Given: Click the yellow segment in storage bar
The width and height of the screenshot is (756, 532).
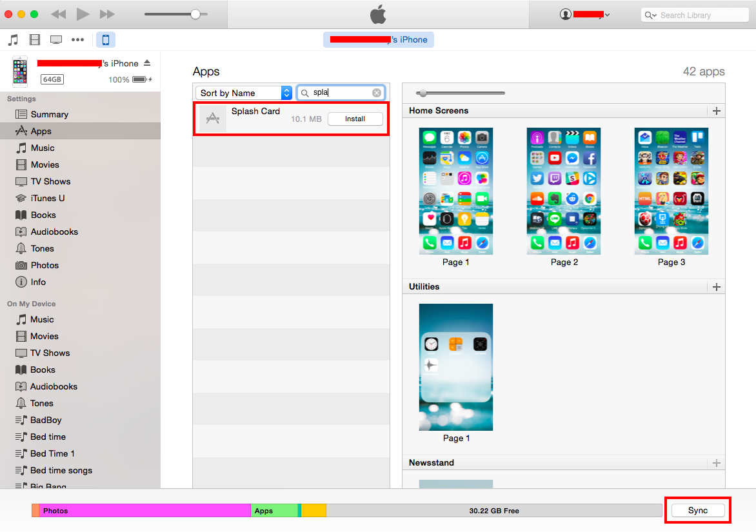Looking at the screenshot, I should click(314, 510).
